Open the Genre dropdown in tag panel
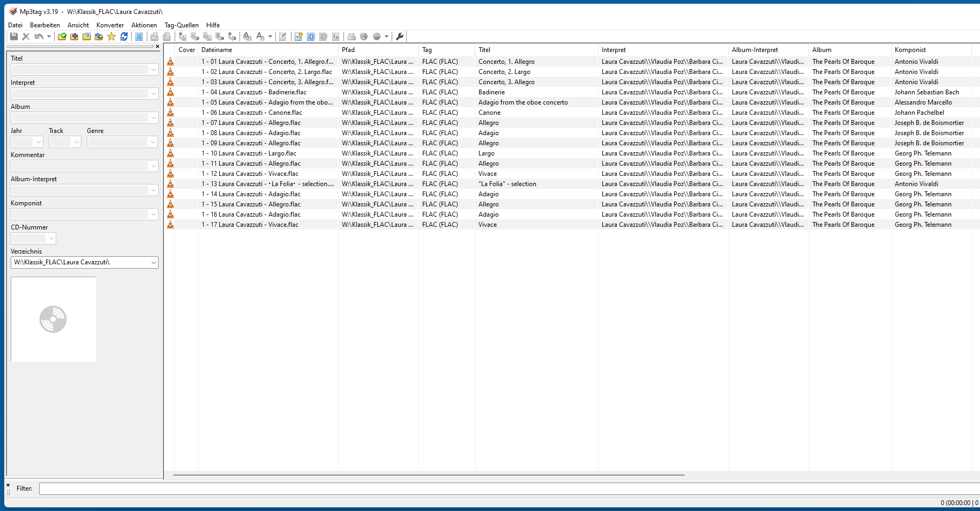 point(154,142)
